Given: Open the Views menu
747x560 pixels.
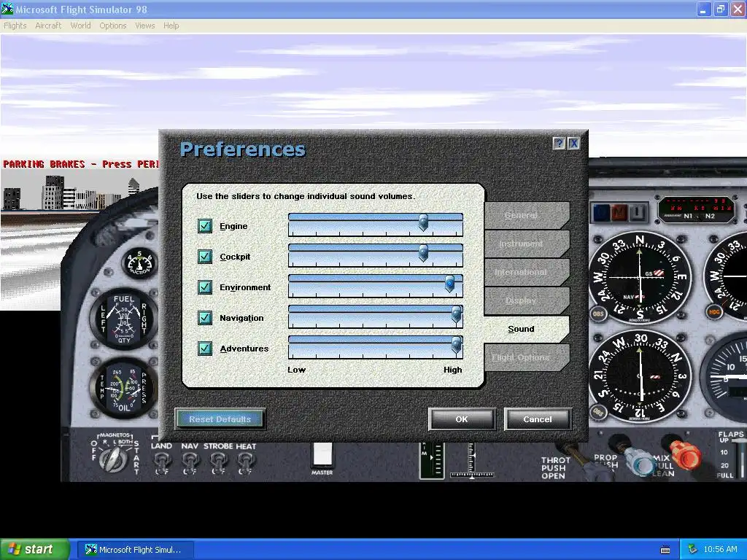Looking at the screenshot, I should click(145, 26).
